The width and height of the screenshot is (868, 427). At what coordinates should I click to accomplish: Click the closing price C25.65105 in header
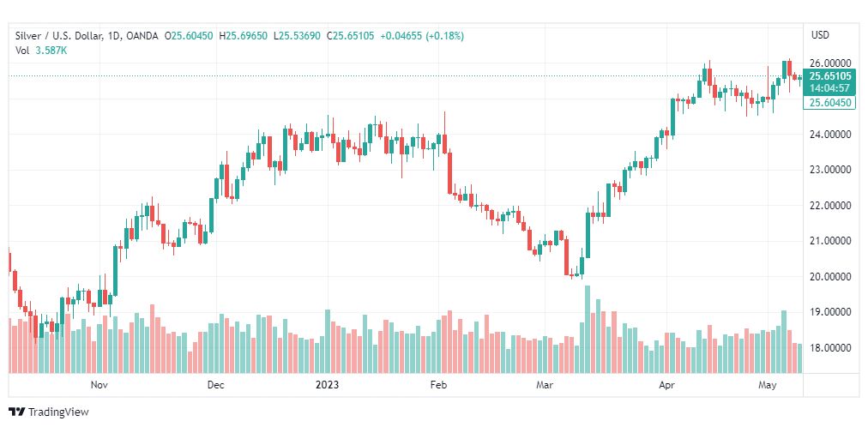coord(351,36)
